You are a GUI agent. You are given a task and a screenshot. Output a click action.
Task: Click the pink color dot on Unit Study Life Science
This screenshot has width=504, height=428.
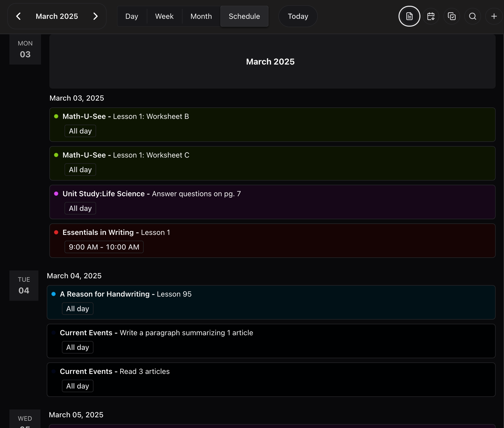[x=56, y=194]
